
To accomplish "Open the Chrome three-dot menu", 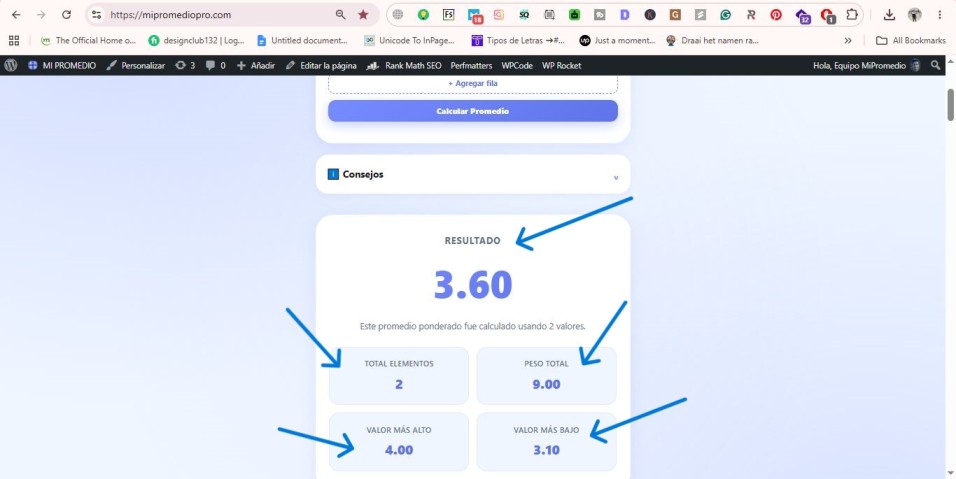I will coord(940,15).
